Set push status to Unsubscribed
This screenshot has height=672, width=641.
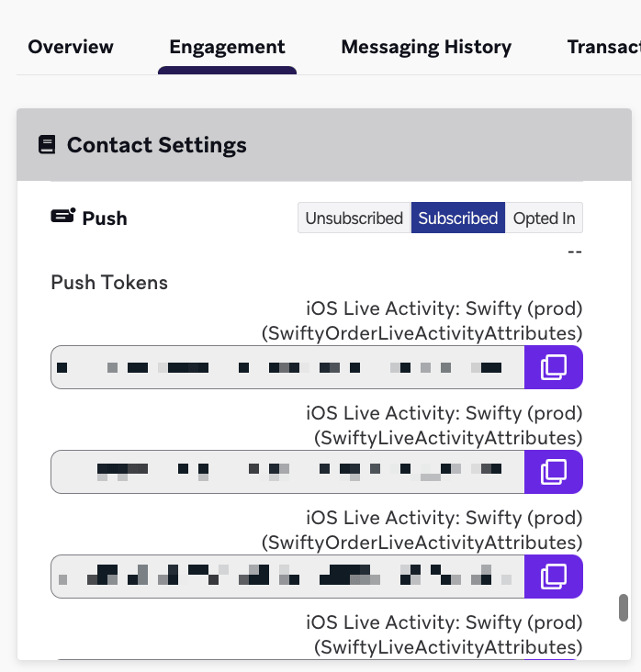click(354, 218)
